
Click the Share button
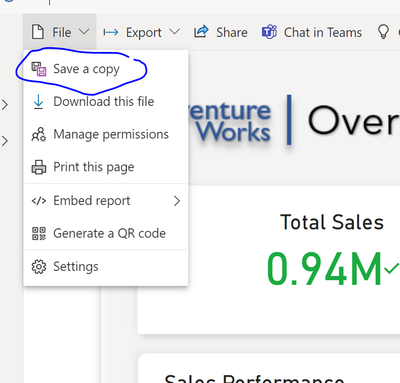point(221,32)
